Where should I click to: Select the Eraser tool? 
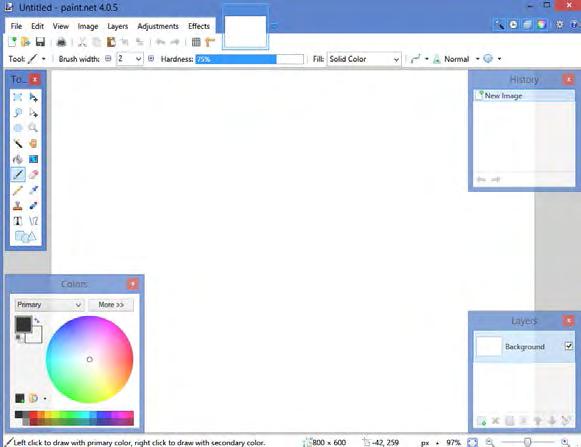point(33,175)
